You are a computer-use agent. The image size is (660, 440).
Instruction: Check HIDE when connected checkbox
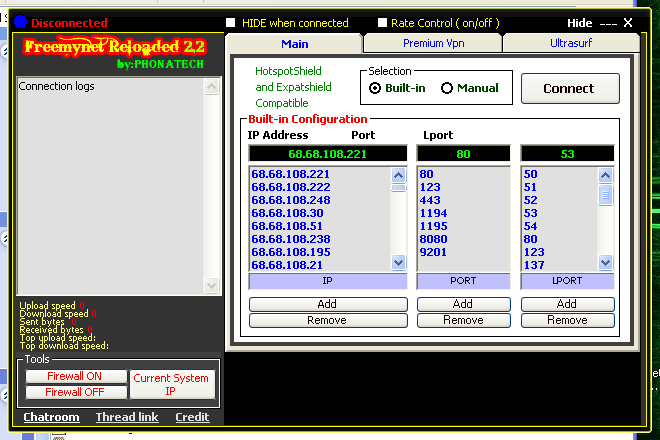coord(231,23)
